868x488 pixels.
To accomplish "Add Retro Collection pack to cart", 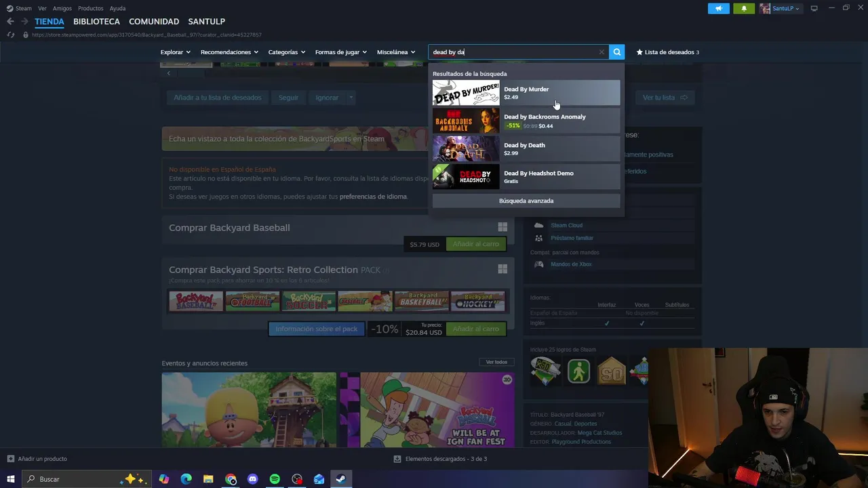I will pyautogui.click(x=476, y=329).
